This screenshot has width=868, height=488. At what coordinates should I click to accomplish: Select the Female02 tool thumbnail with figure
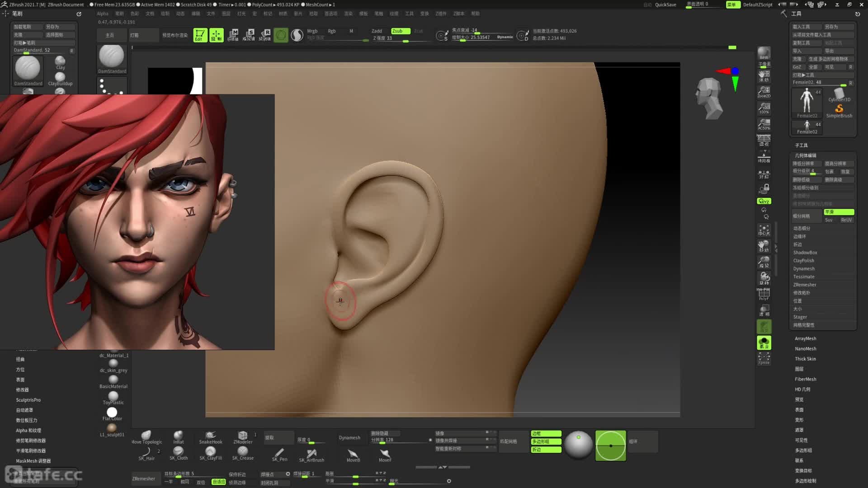click(x=807, y=103)
